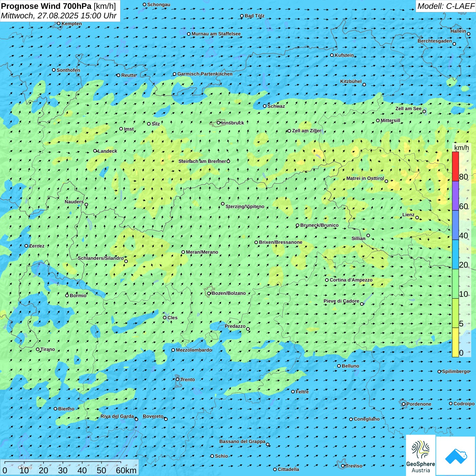The width and height of the screenshot is (476, 476).
Task: Click the purple segment of the wind legend
Action: point(455,195)
